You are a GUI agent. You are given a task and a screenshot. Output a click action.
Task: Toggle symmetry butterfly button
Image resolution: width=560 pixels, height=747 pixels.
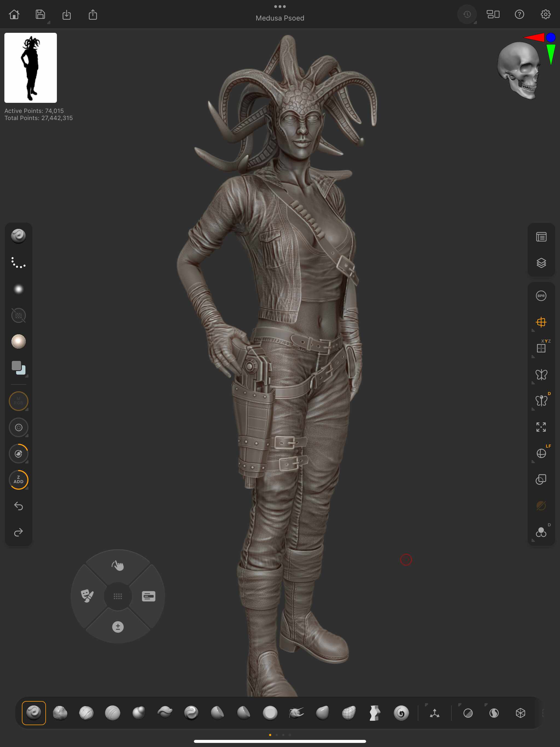541,375
